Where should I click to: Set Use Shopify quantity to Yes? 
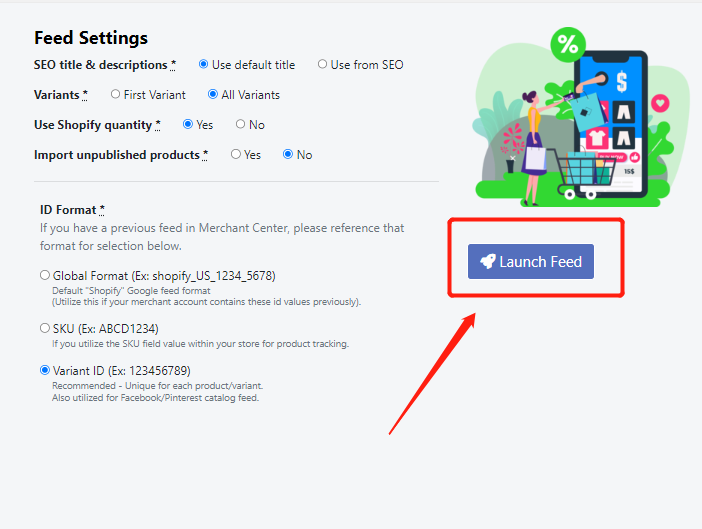[188, 125]
